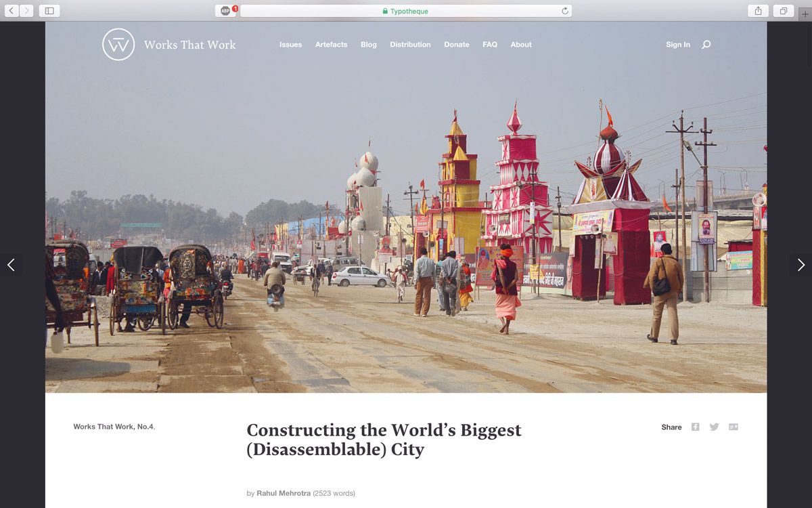Share article via email icon
This screenshot has width=812, height=508.
[734, 427]
